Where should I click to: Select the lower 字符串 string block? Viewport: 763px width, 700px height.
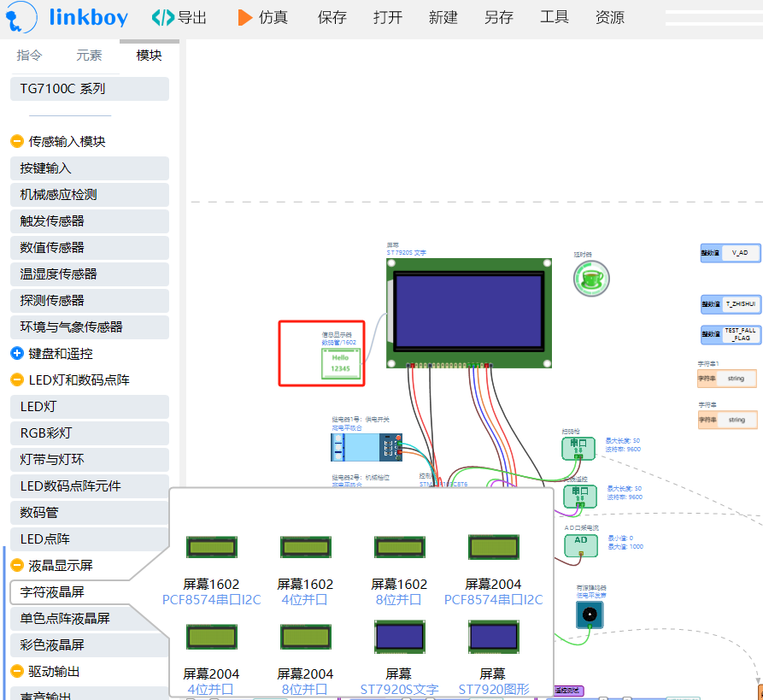click(727, 420)
